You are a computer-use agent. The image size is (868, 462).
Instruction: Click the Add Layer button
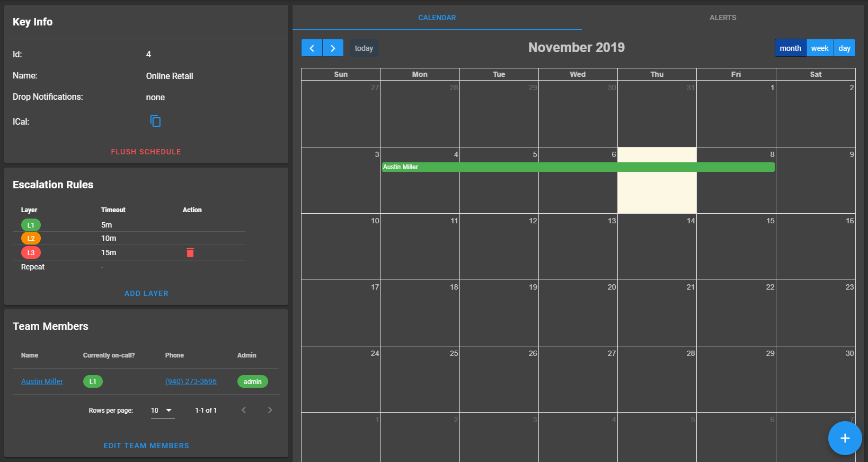coord(146,293)
